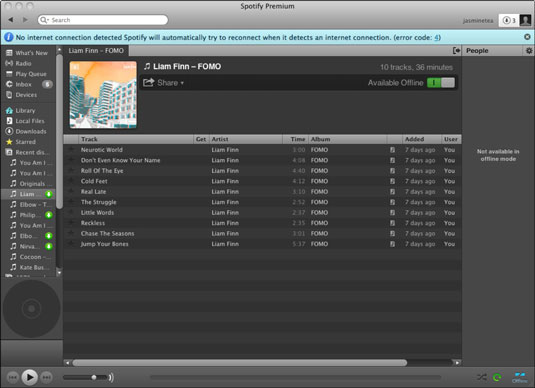
Task: Star the Jump Your Bones track
Action: tap(71, 244)
